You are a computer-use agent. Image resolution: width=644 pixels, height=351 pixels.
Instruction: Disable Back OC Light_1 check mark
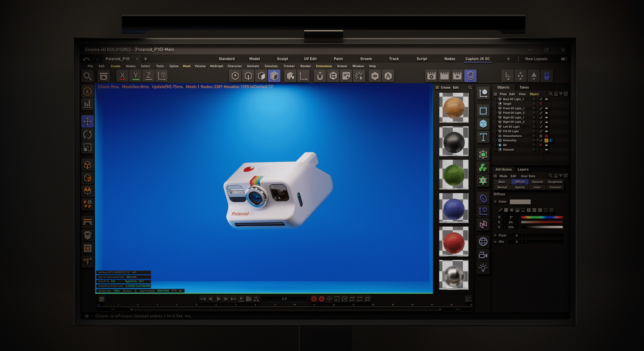[541, 99]
